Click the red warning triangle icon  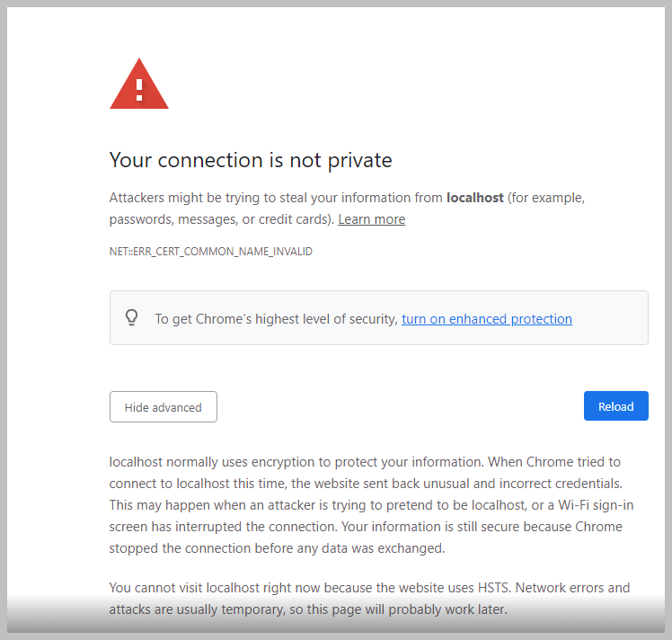point(139,84)
